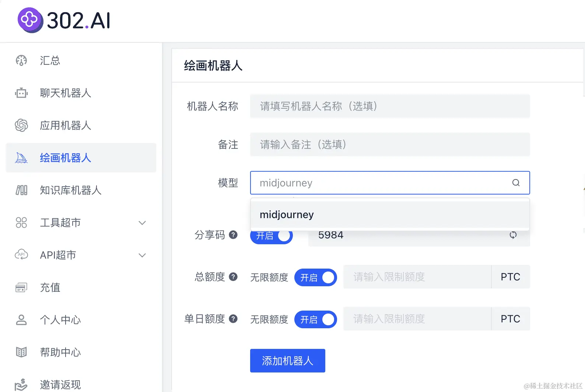Click the 汇总 dashboard icon
585x392 pixels.
(x=21, y=60)
